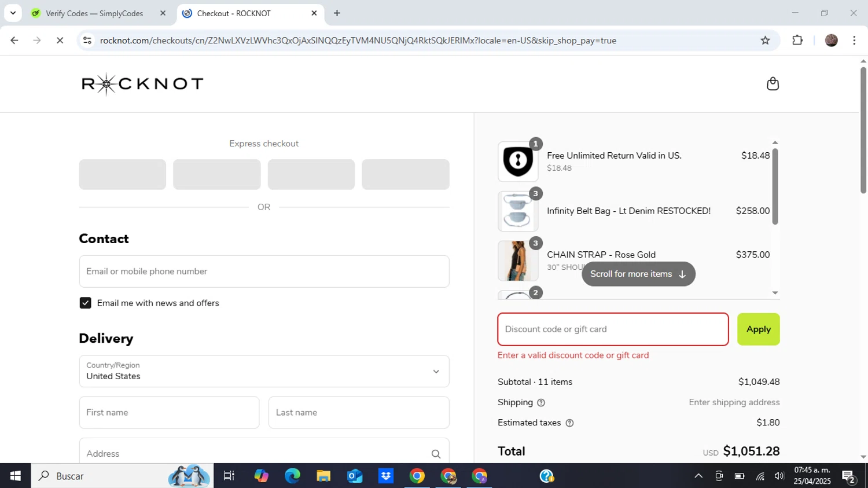Click the order items list scrollbar
This screenshot has width=868, height=488.
point(775,186)
